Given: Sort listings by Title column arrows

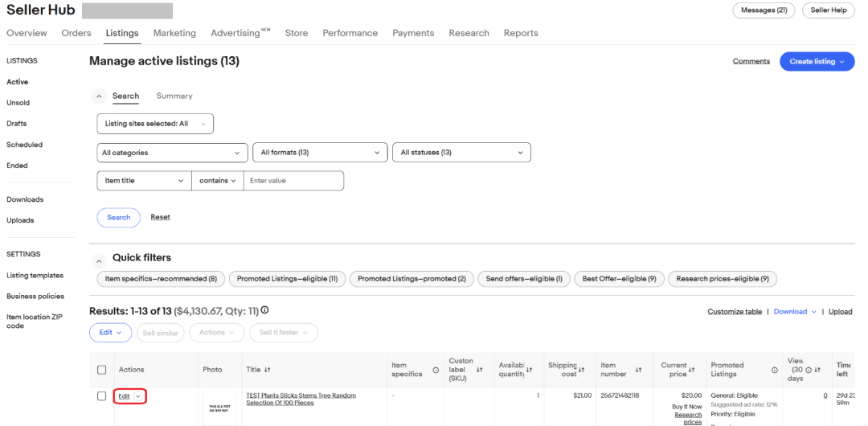Looking at the screenshot, I should [x=268, y=370].
